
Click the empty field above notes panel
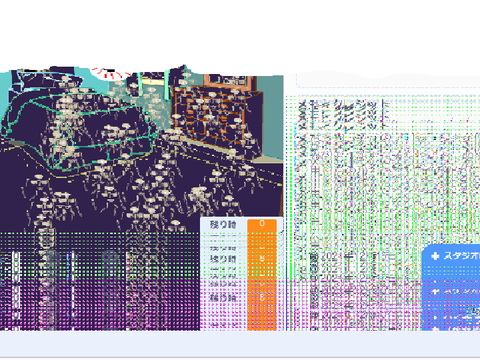tap(388, 80)
